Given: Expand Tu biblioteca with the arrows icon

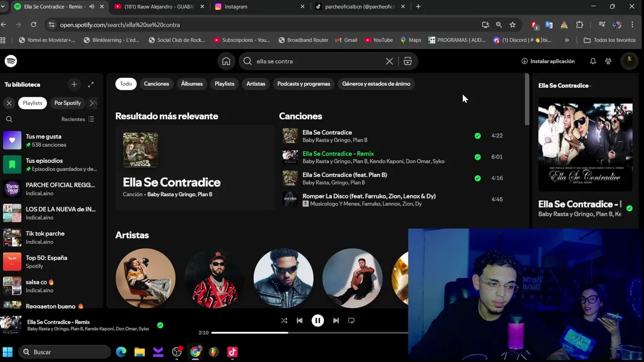Looking at the screenshot, I should [91, 84].
